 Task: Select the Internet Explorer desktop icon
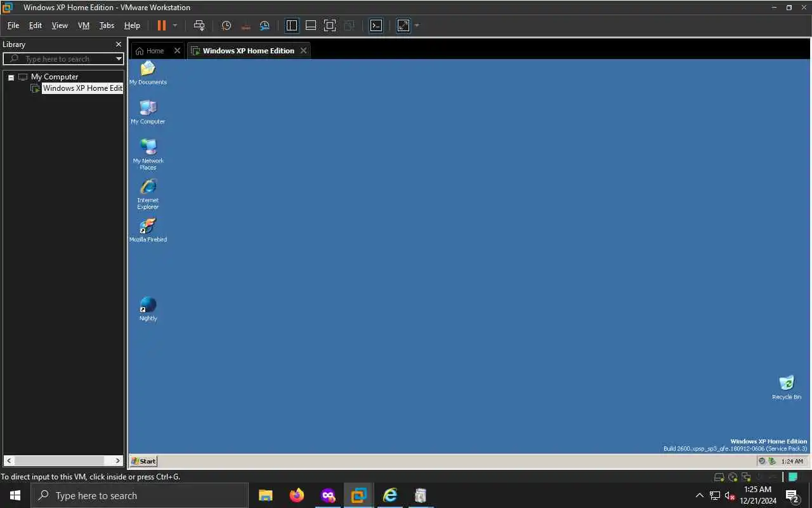pos(148,194)
